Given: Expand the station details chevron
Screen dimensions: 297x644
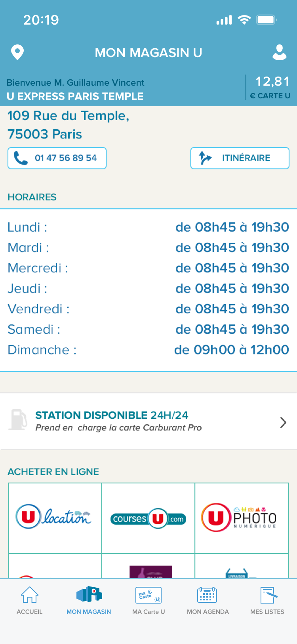Looking at the screenshot, I should click(283, 422).
